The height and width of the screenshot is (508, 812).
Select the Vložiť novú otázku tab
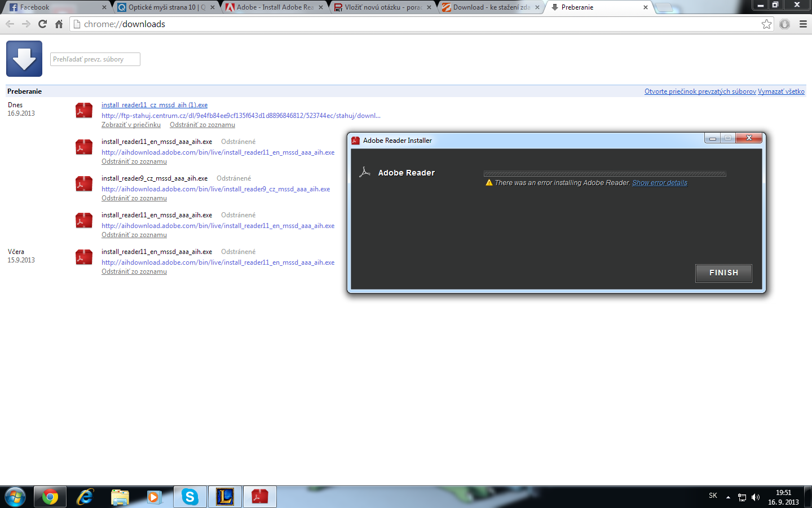click(381, 7)
